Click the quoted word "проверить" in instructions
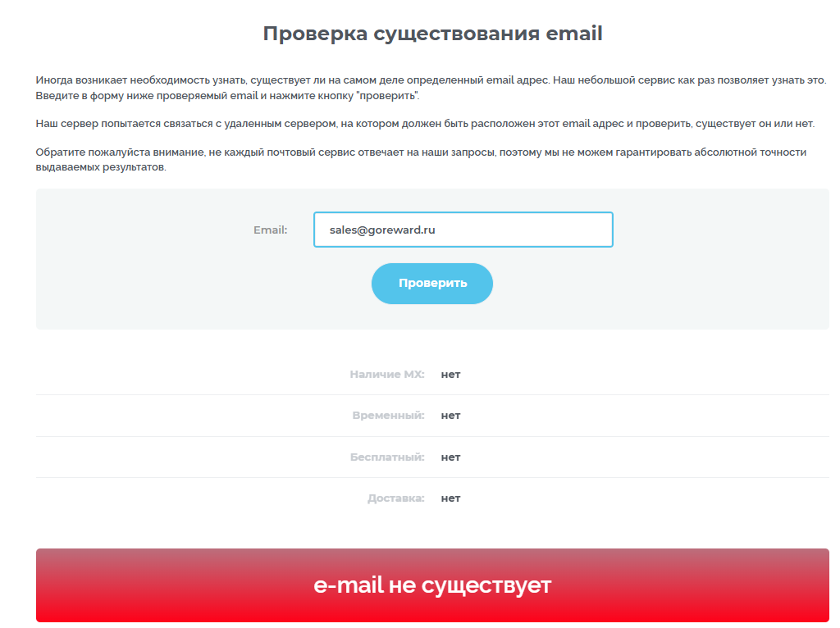The width and height of the screenshot is (840, 628). click(x=387, y=96)
